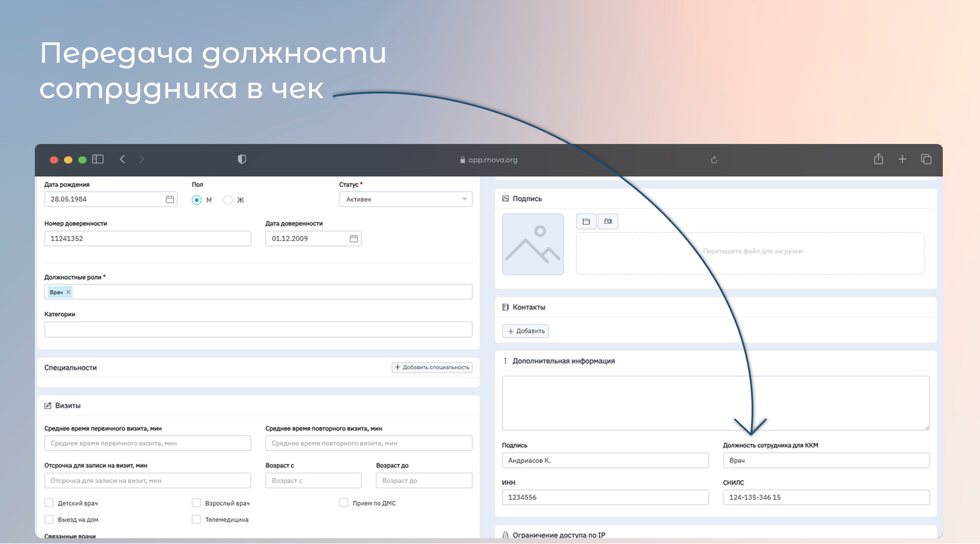
Task: Remove the Врач role tag
Action: tap(69, 292)
